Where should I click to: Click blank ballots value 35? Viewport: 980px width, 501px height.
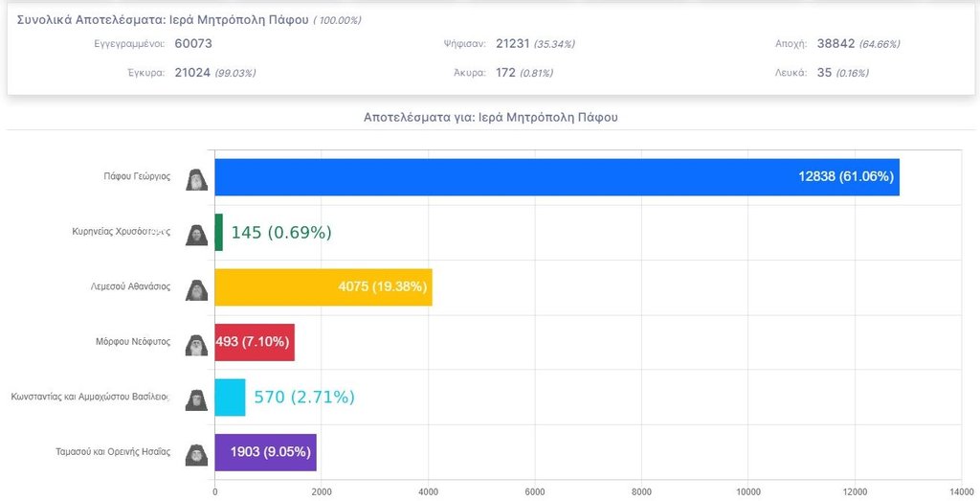pyautogui.click(x=824, y=73)
